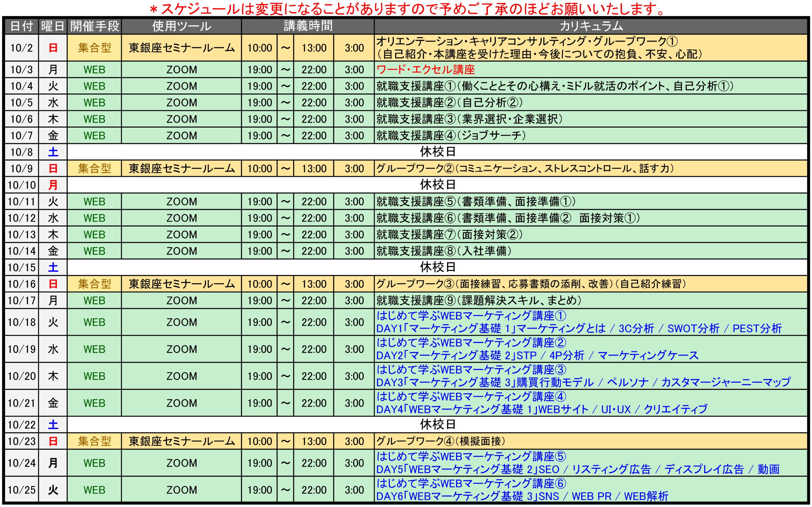Image resolution: width=812 pixels, height=507 pixels.
Task: Click the red 日 cell for 10/9
Action: (53, 168)
